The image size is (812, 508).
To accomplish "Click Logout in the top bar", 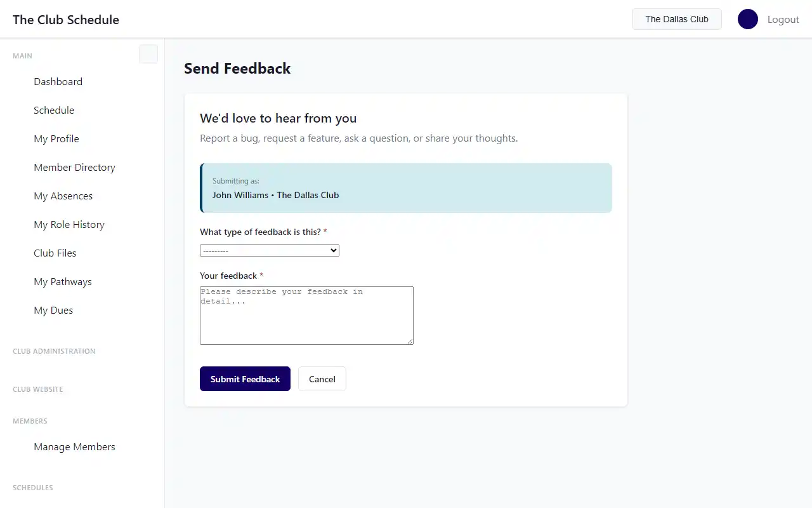I will click(783, 19).
